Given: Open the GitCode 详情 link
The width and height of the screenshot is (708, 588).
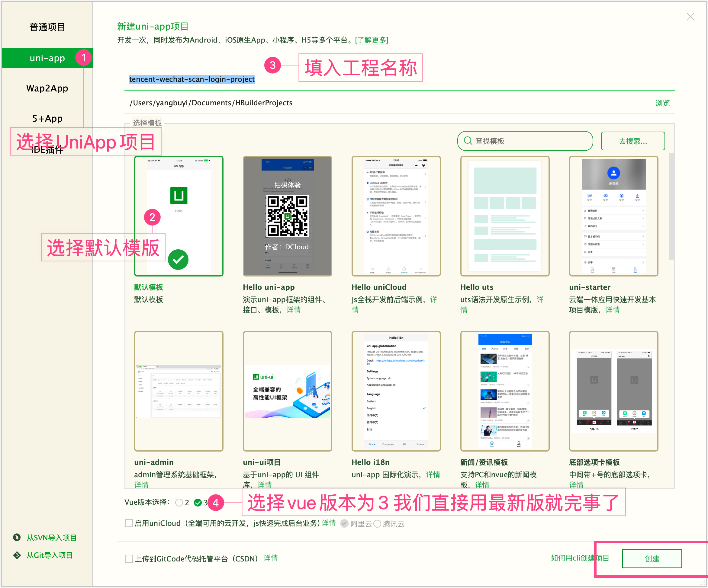Looking at the screenshot, I should [x=271, y=558].
